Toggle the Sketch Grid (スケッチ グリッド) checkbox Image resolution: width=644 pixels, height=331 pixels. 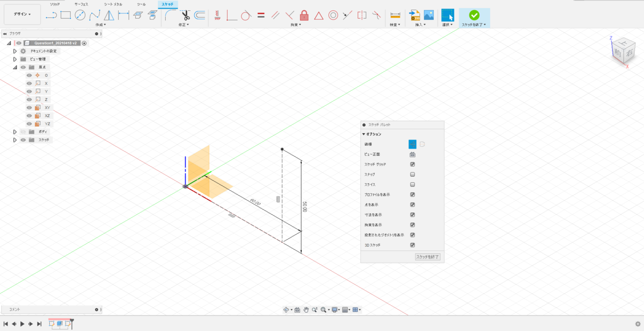tap(413, 164)
